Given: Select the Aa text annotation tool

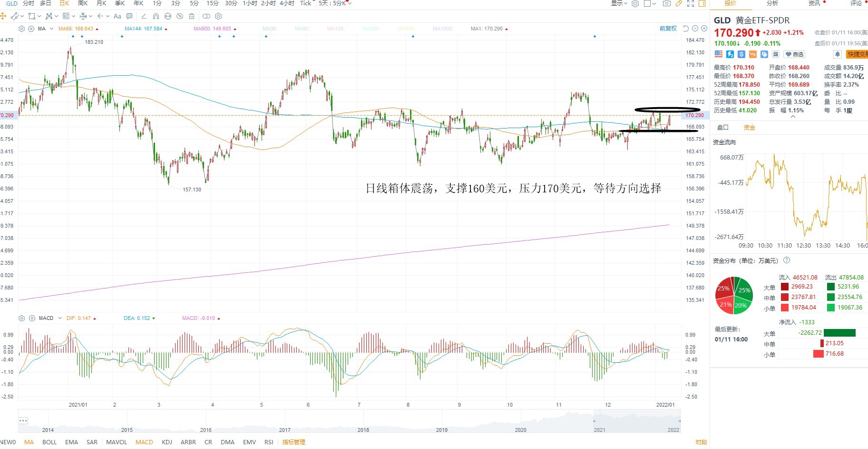Looking at the screenshot, I should [117, 16].
